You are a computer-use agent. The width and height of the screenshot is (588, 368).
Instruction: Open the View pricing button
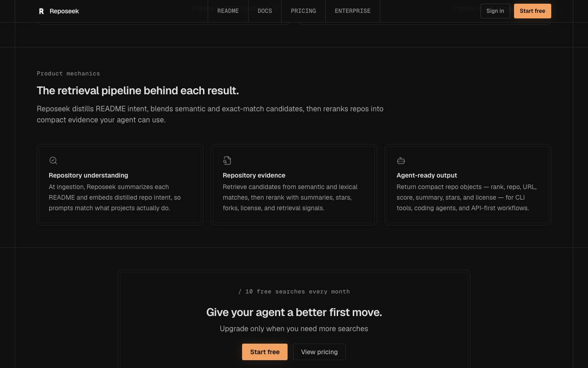(319, 352)
